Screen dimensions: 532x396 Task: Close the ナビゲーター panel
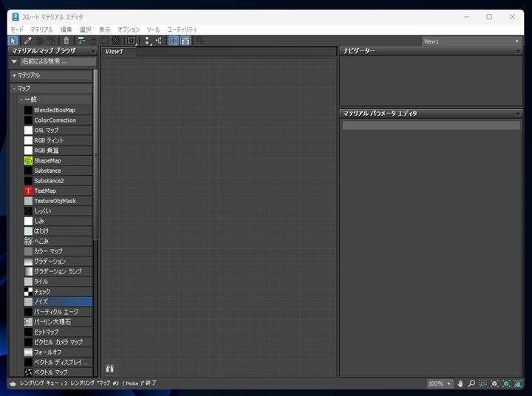click(x=518, y=51)
